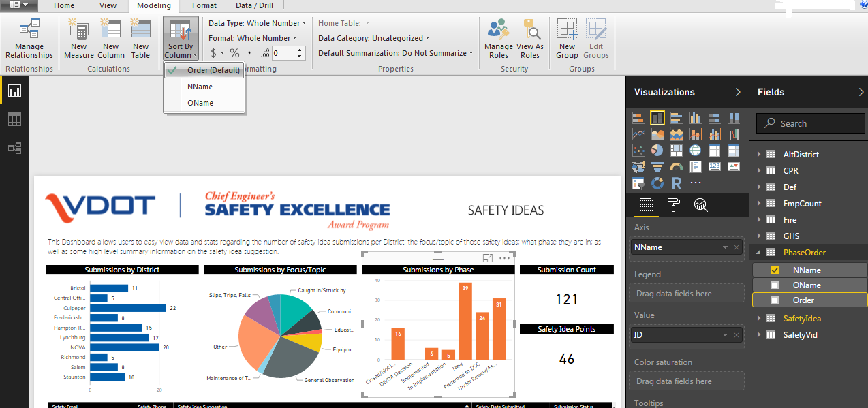
Task: Select the R script visual
Action: coord(677,183)
